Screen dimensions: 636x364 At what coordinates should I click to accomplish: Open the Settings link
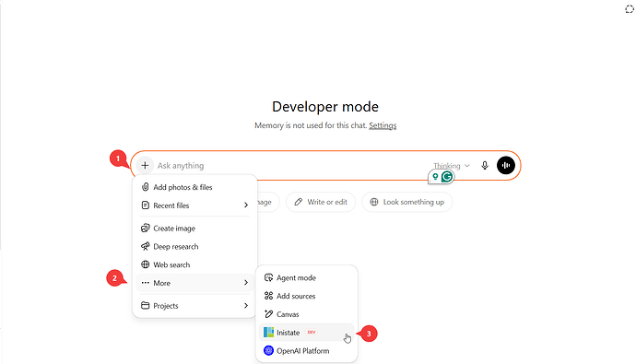[383, 125]
